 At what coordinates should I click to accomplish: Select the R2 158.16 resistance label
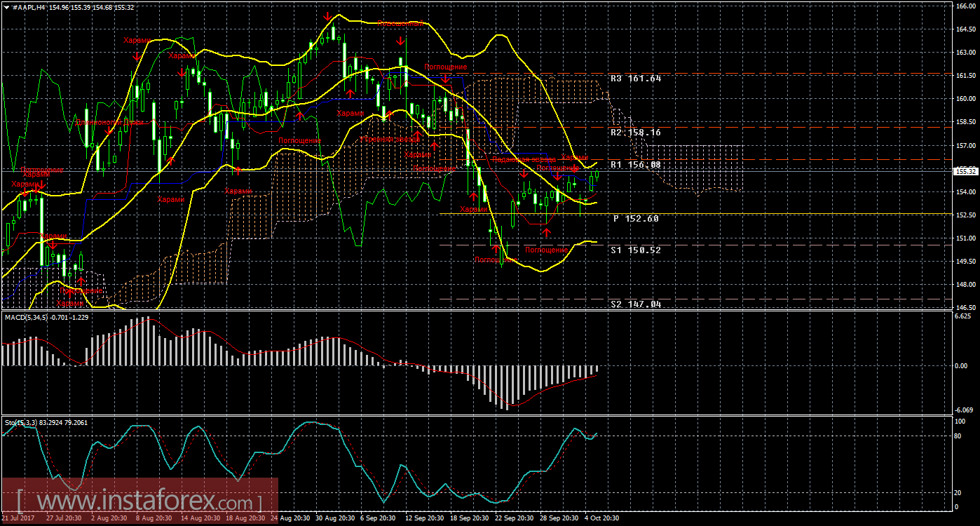tap(635, 132)
